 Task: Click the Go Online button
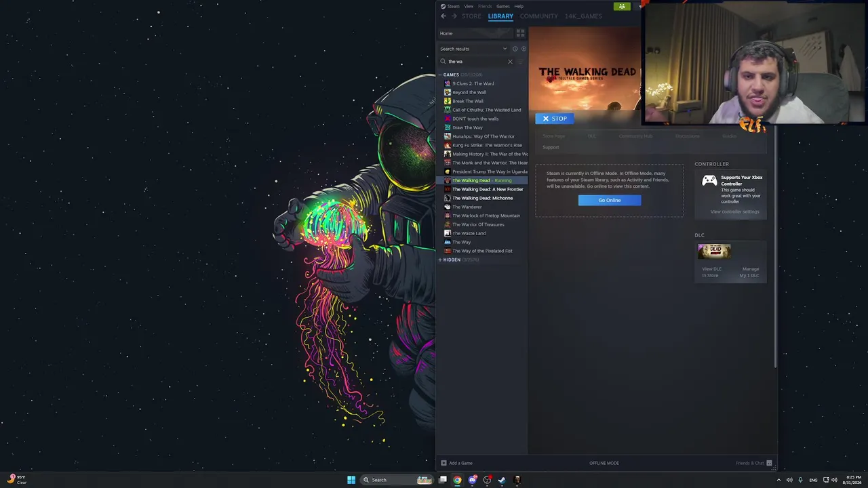pyautogui.click(x=610, y=200)
